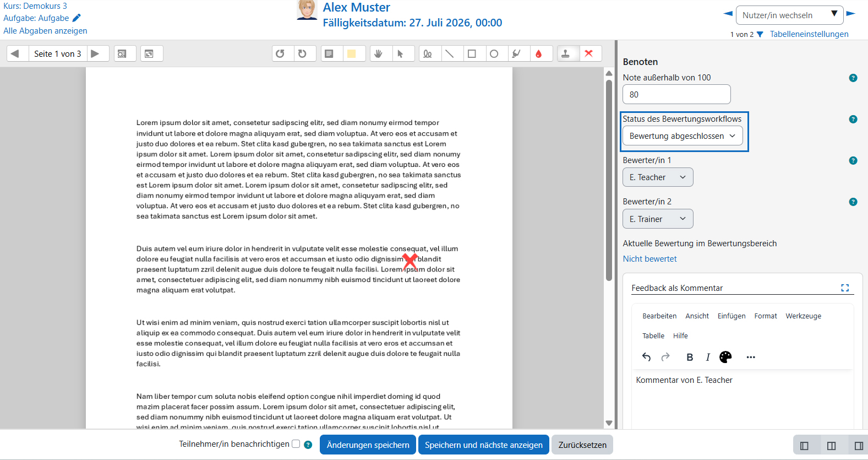Collapse the review panel layout (left icon)
The width and height of the screenshot is (868, 460).
tap(804, 445)
